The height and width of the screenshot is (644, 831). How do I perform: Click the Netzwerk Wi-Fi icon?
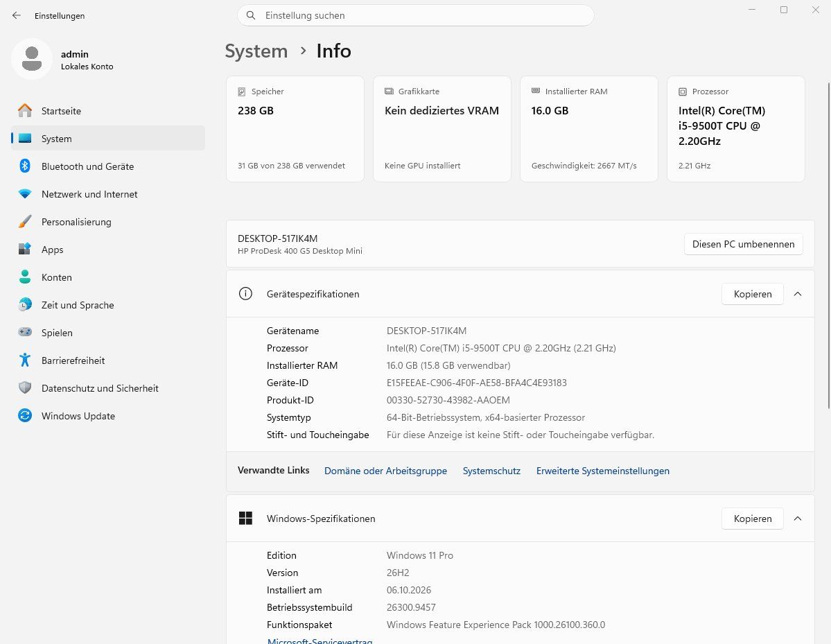25,194
